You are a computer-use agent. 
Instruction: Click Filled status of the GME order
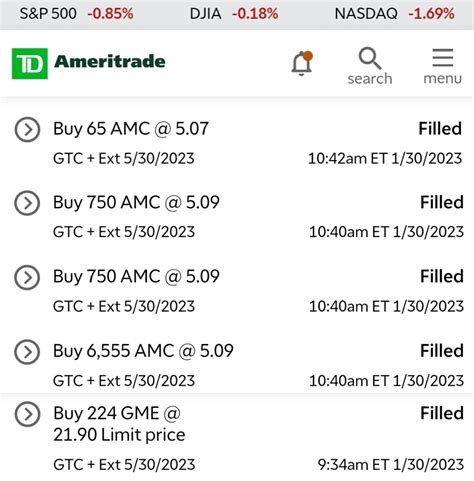pyautogui.click(x=442, y=413)
